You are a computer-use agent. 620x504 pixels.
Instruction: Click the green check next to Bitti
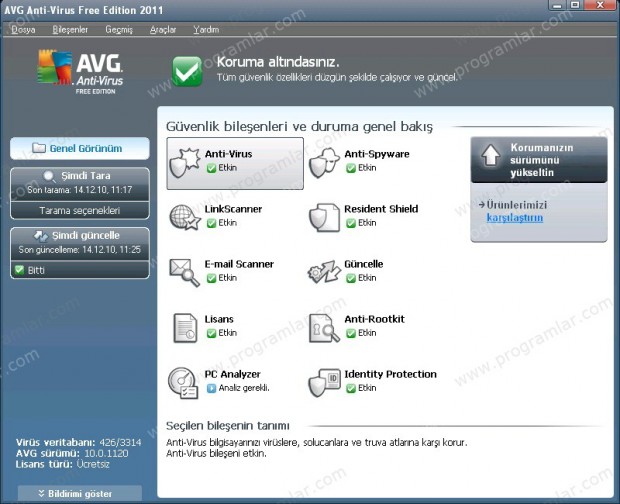[19, 270]
